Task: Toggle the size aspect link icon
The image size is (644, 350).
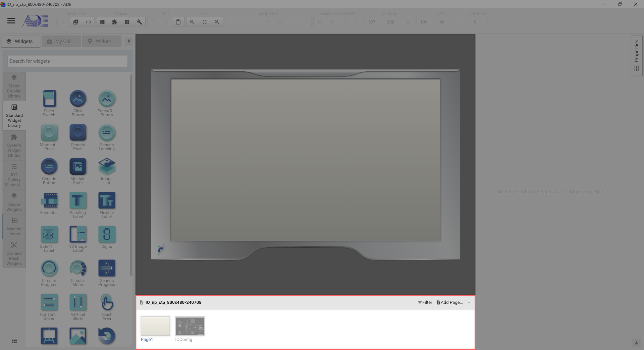Action: click(x=460, y=22)
